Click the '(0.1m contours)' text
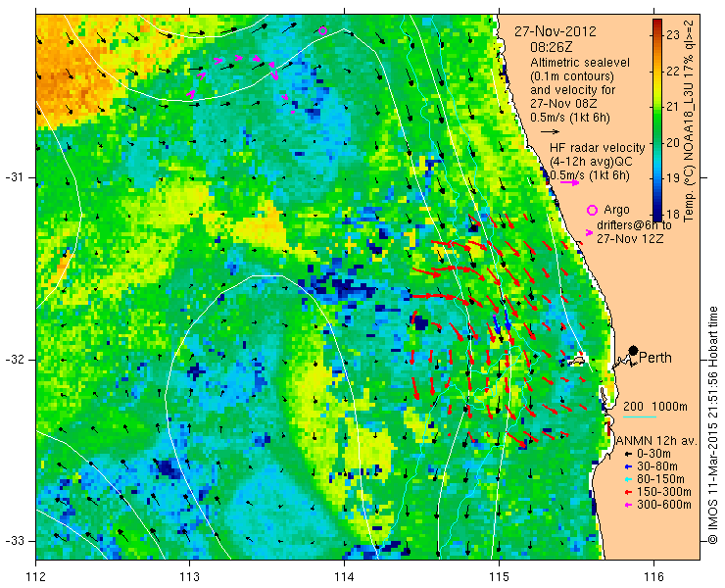The width and height of the screenshot is (725, 588). click(572, 76)
